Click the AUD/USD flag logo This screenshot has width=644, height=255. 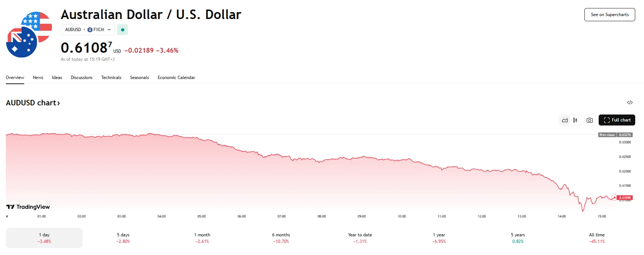(29, 34)
